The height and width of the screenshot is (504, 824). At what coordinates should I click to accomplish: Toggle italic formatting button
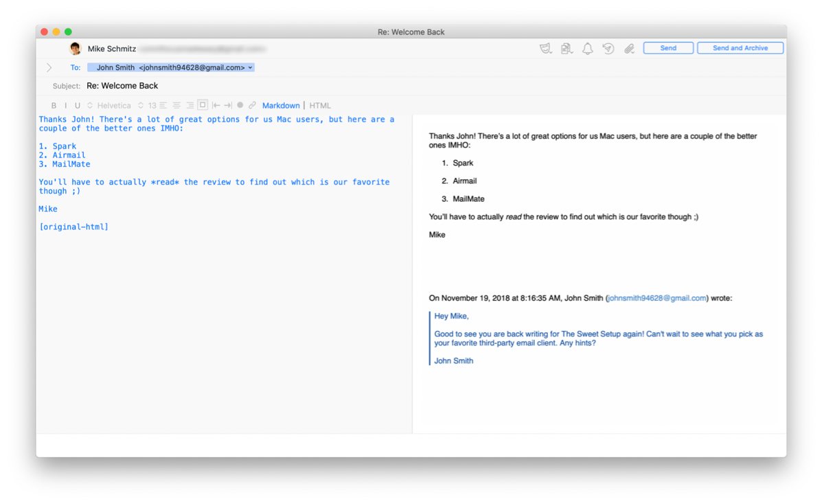click(66, 106)
